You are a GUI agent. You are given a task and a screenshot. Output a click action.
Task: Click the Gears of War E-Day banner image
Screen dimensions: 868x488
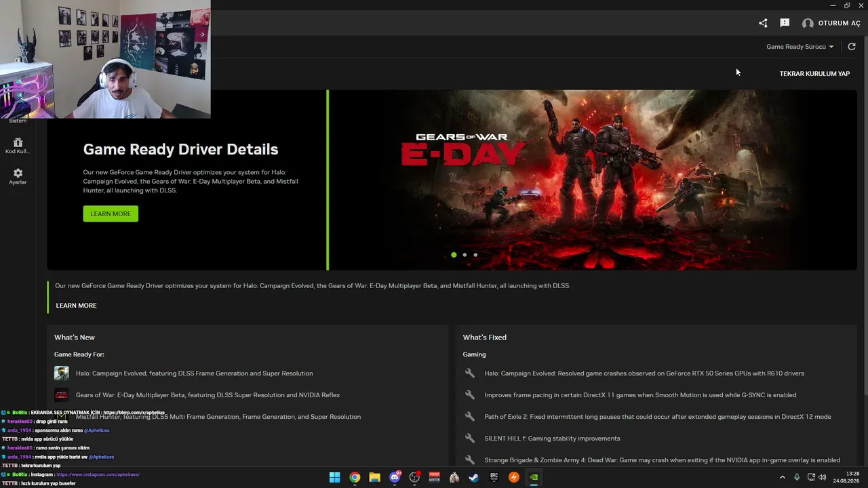click(x=593, y=180)
